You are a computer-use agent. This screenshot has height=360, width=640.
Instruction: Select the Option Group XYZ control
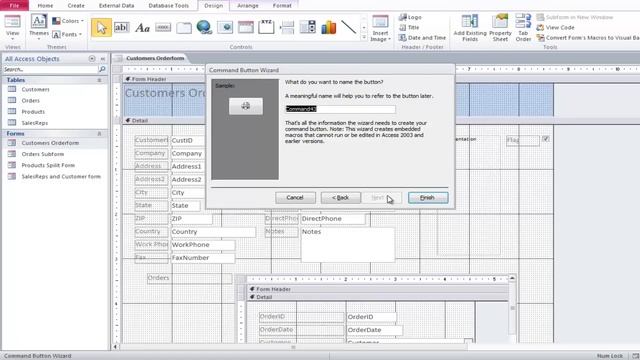click(x=266, y=27)
